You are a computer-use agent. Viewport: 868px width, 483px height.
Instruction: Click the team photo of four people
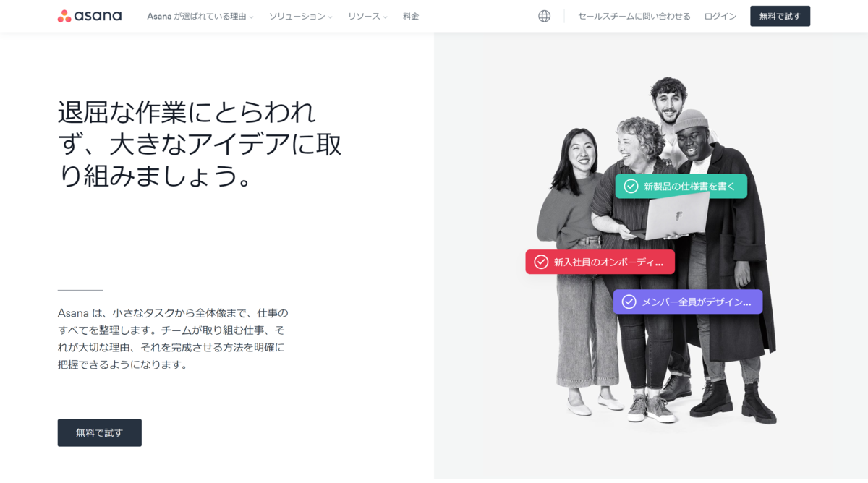656,249
